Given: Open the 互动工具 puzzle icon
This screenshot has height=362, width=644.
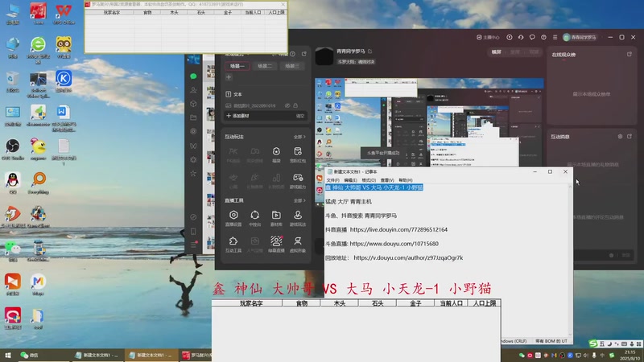Looking at the screenshot, I should pos(233,244).
